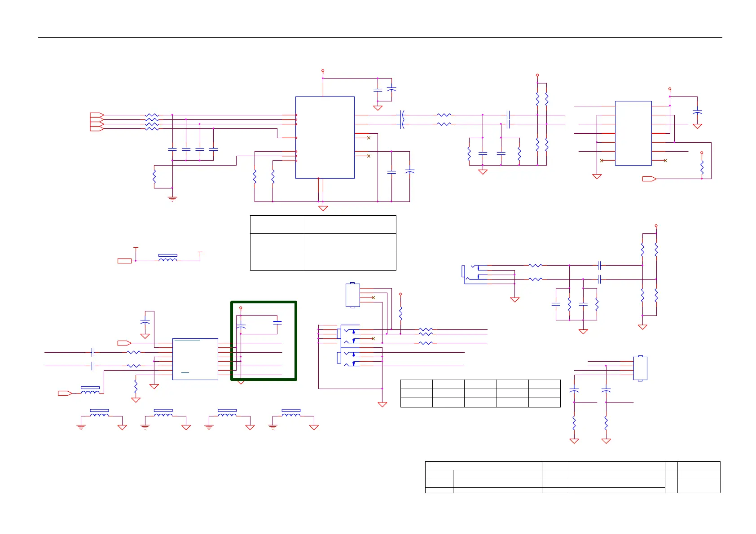Select the rightmost ferrite bead in the four-bead row
The height and width of the screenshot is (534, 756).
click(291, 413)
